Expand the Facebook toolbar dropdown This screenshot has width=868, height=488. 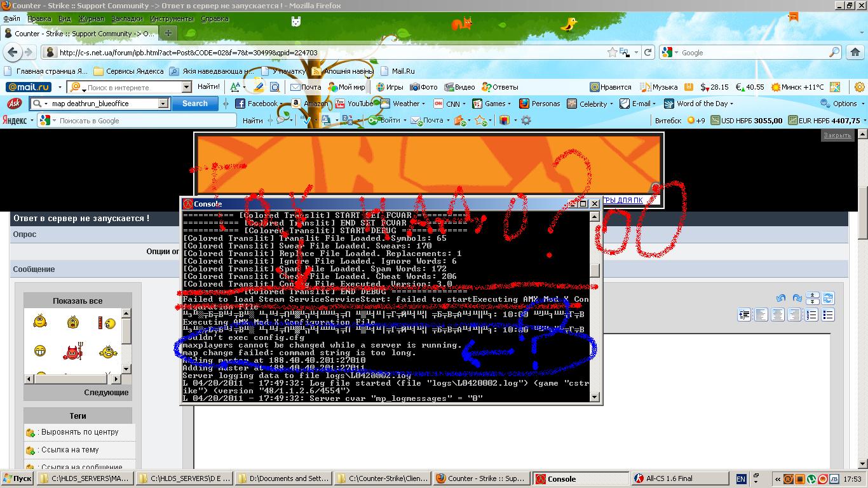(281, 104)
